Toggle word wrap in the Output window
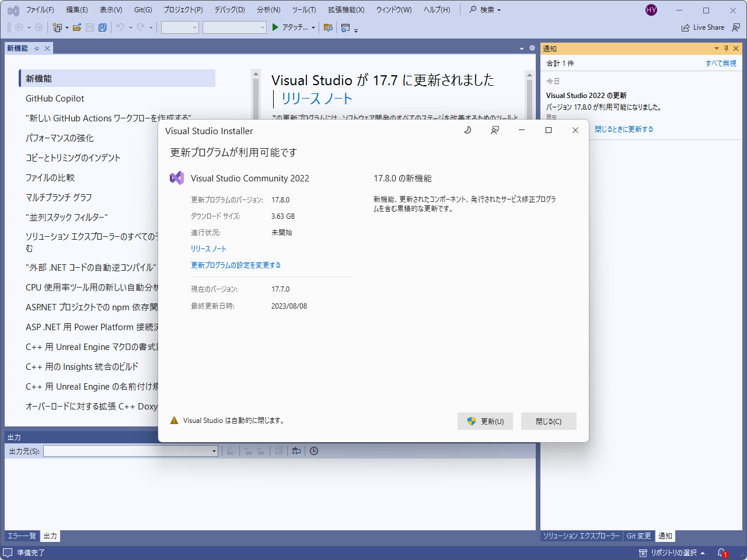 pyautogui.click(x=296, y=451)
